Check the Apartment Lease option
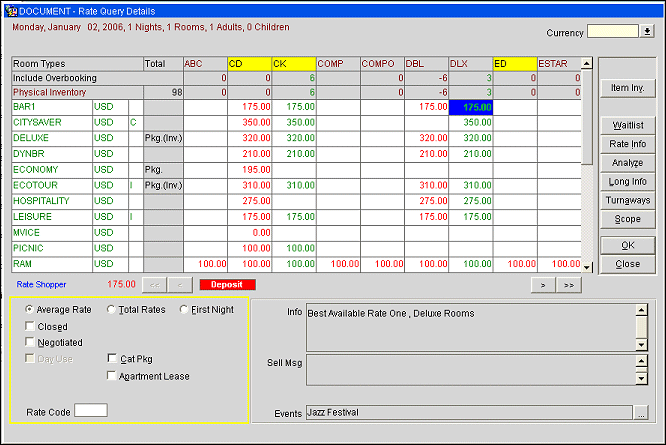Image resolution: width=666 pixels, height=445 pixels. (x=112, y=376)
